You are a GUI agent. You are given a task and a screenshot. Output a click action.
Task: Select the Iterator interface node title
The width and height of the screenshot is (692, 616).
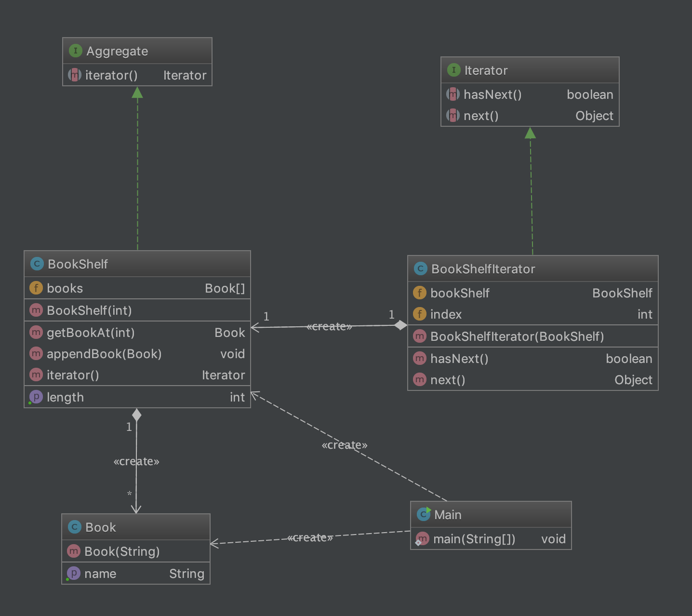click(x=486, y=70)
